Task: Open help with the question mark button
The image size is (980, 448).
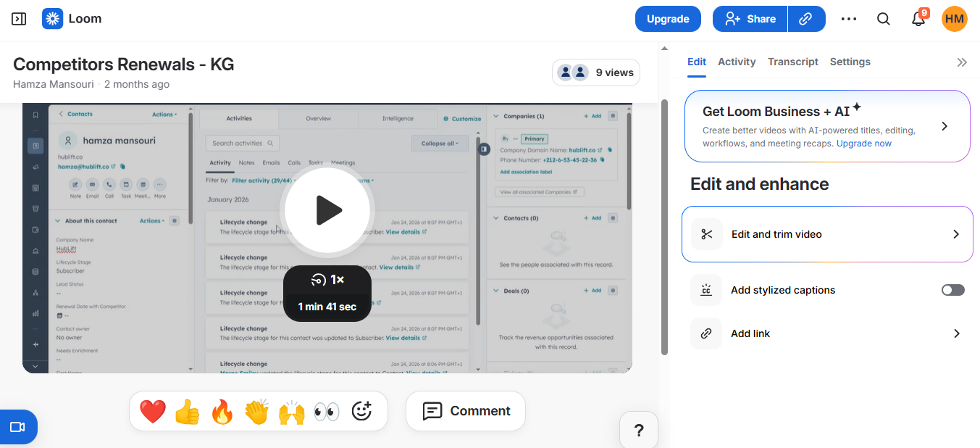Action: coord(639,431)
